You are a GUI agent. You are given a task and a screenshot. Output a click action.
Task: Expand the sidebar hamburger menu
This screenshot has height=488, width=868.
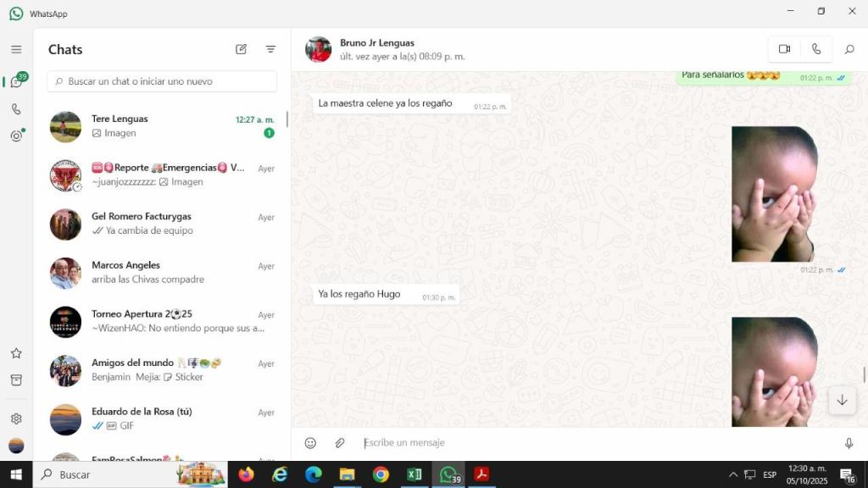[x=16, y=49]
